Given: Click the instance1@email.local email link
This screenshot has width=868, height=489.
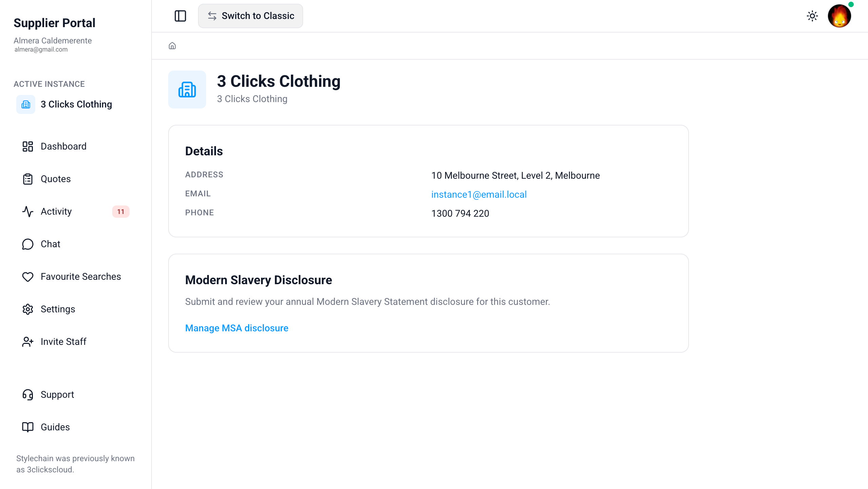Looking at the screenshot, I should pyautogui.click(x=479, y=195).
